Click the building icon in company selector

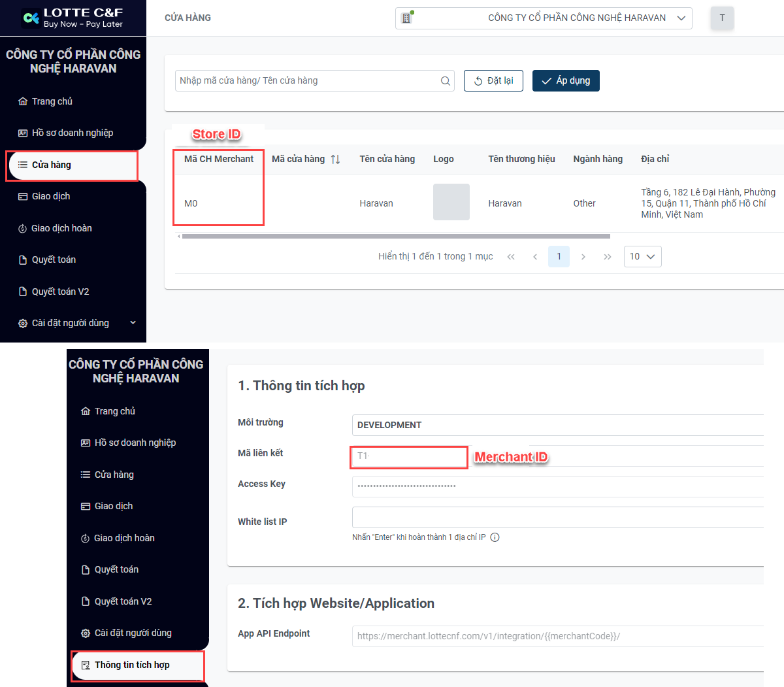pyautogui.click(x=406, y=18)
